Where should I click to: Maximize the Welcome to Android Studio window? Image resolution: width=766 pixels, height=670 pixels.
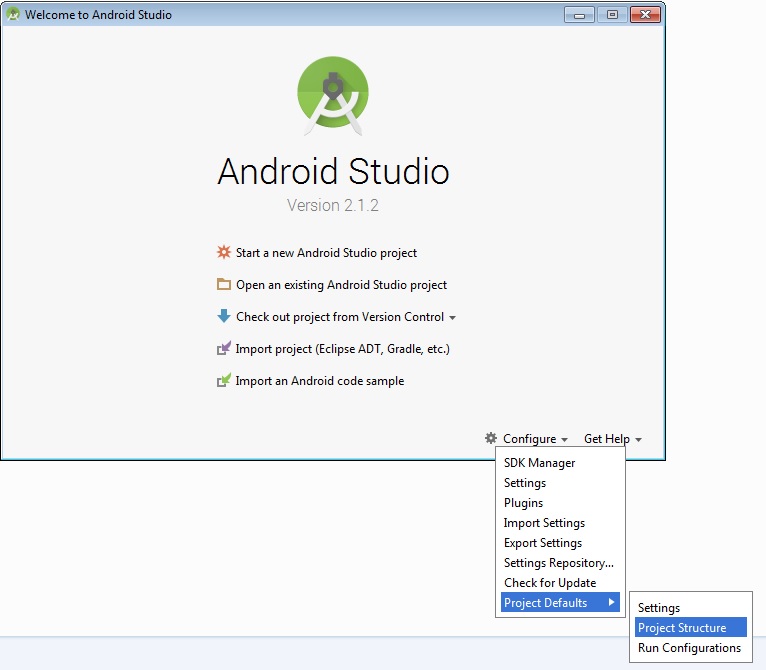(612, 15)
